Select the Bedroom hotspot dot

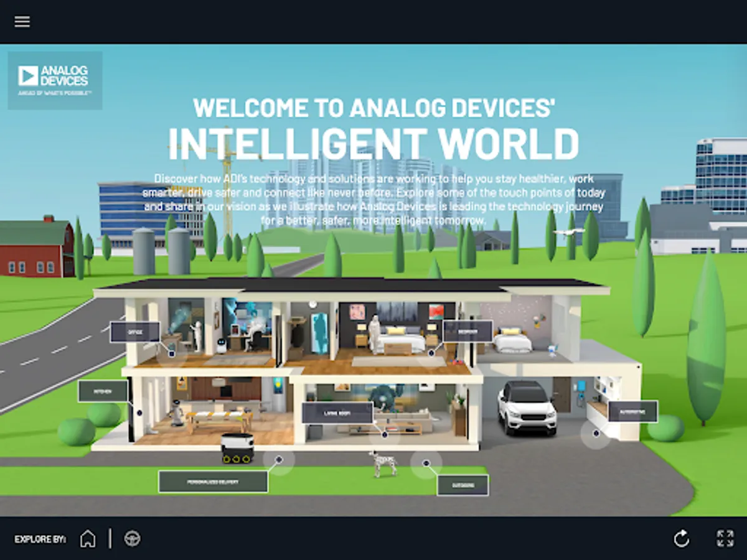(431, 353)
